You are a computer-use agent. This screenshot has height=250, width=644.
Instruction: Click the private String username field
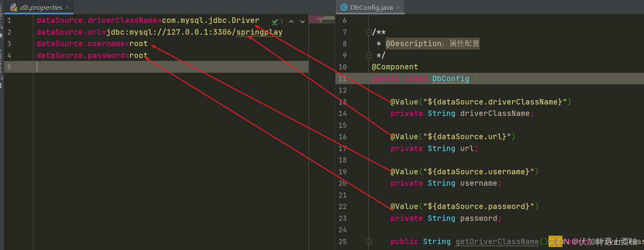(446, 183)
